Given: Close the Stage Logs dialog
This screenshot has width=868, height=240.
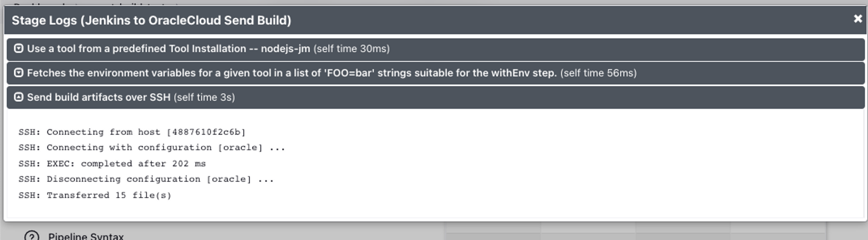Looking at the screenshot, I should click(x=858, y=19).
